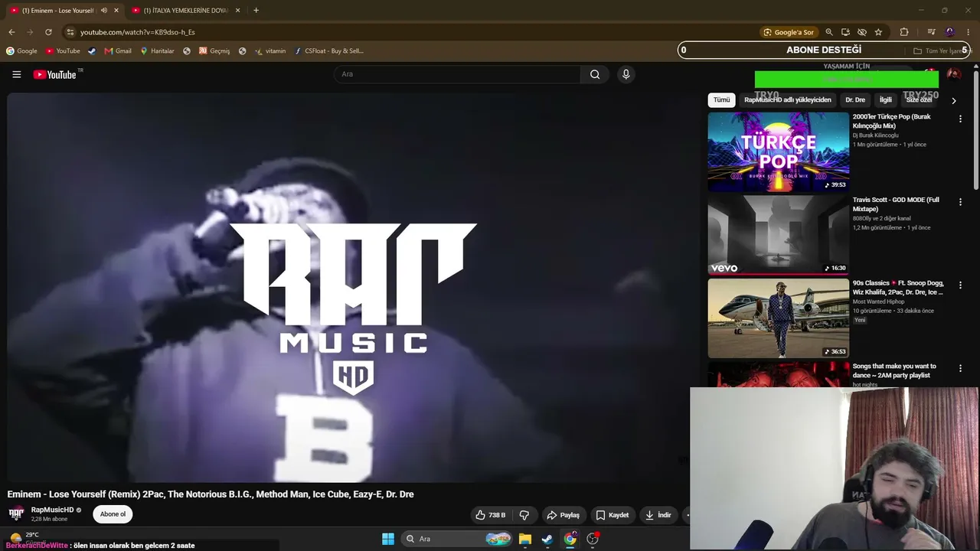
Task: Open Chrome from the taskbar
Action: (x=570, y=539)
